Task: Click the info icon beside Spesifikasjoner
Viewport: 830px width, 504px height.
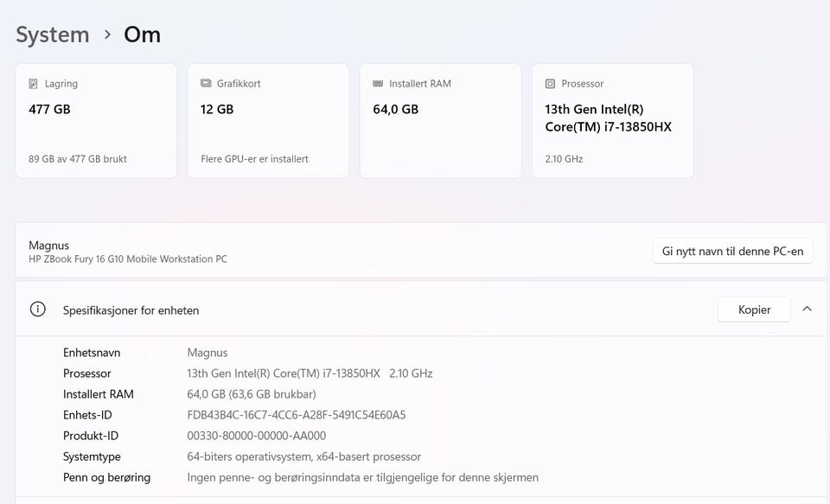Action: coord(37,309)
